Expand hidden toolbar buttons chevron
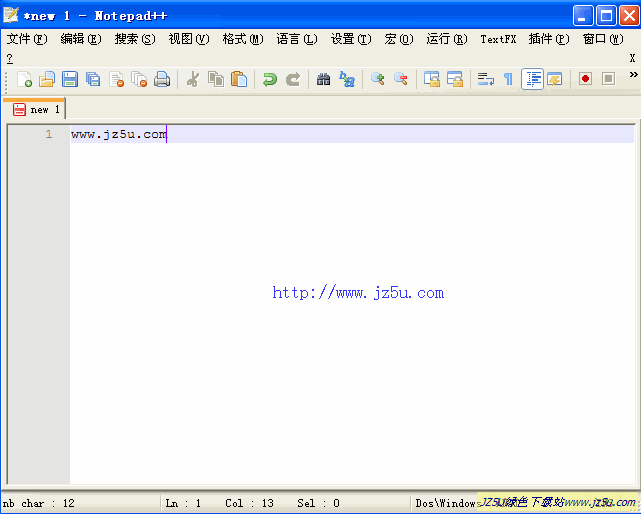 point(633,75)
